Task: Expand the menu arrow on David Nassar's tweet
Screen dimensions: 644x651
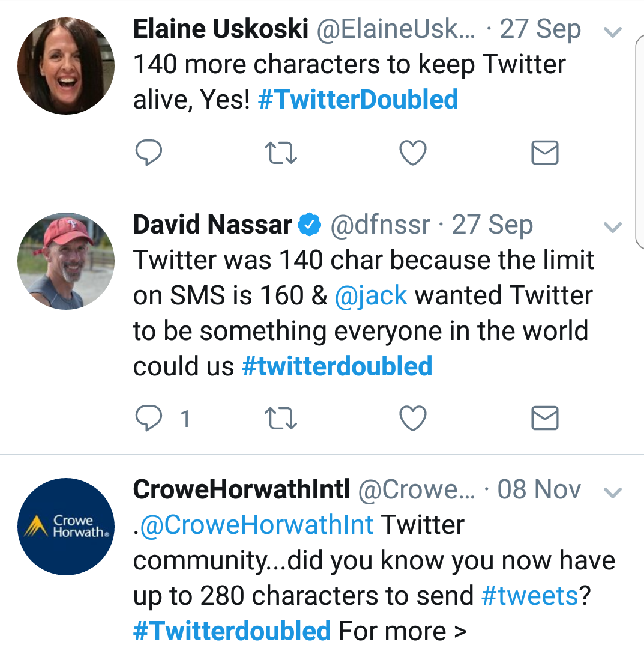Action: pyautogui.click(x=612, y=227)
